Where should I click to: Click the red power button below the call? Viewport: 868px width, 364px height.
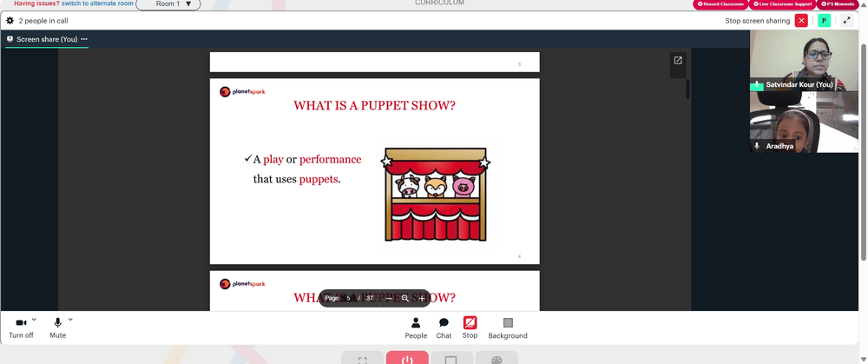click(x=407, y=358)
